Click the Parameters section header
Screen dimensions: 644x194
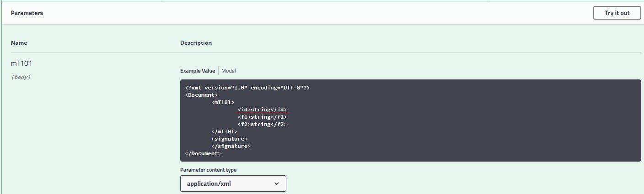pos(27,13)
